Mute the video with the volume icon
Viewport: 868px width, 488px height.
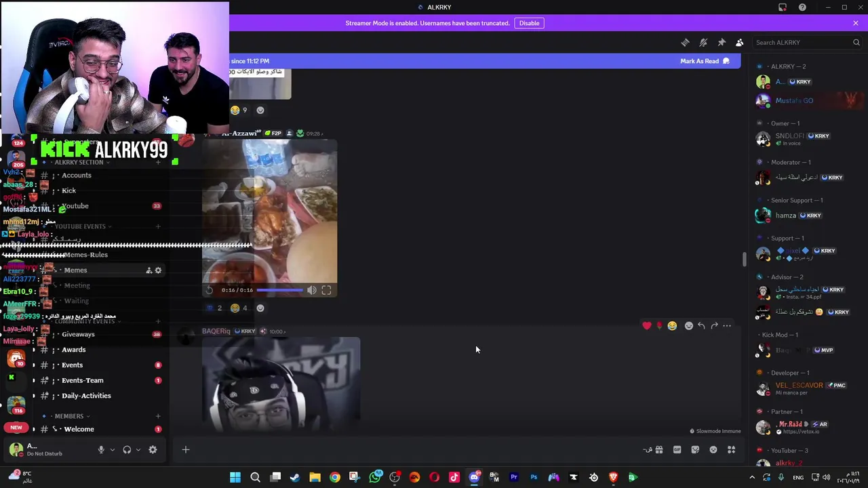312,290
